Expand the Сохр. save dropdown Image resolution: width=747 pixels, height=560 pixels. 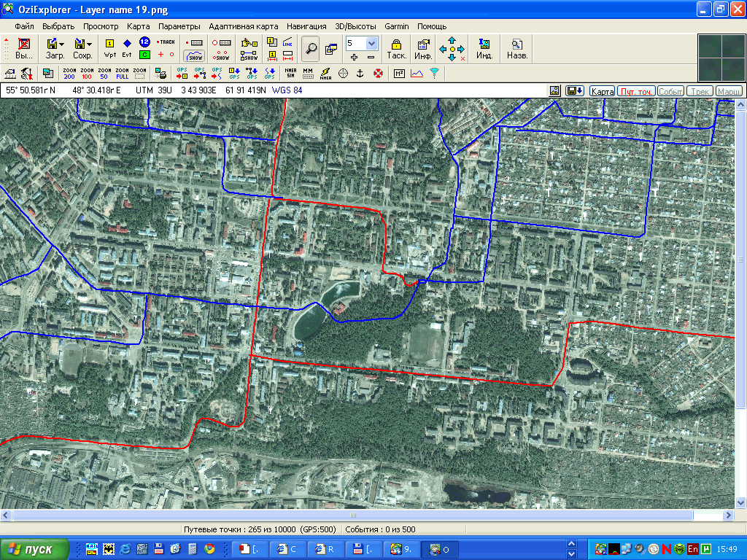(89, 44)
